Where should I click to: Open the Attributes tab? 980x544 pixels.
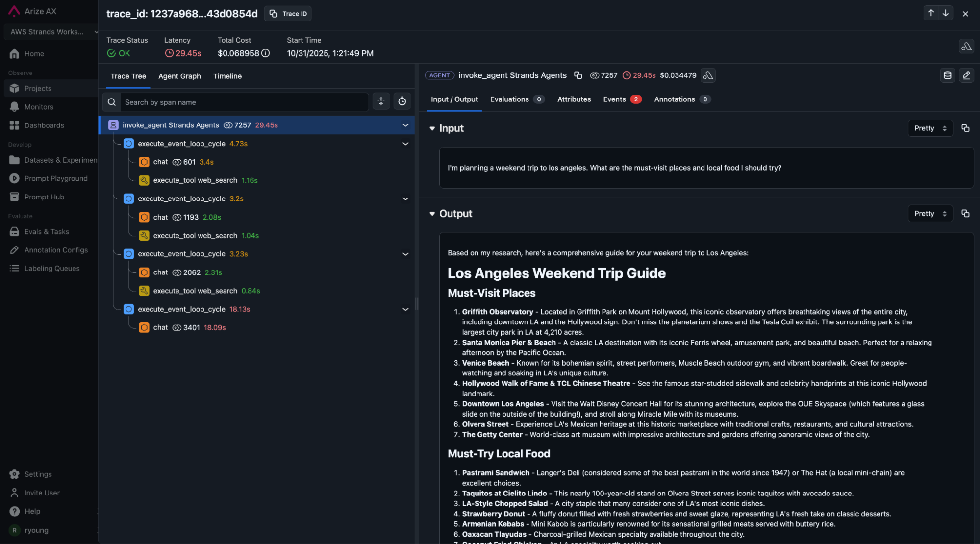pyautogui.click(x=574, y=99)
